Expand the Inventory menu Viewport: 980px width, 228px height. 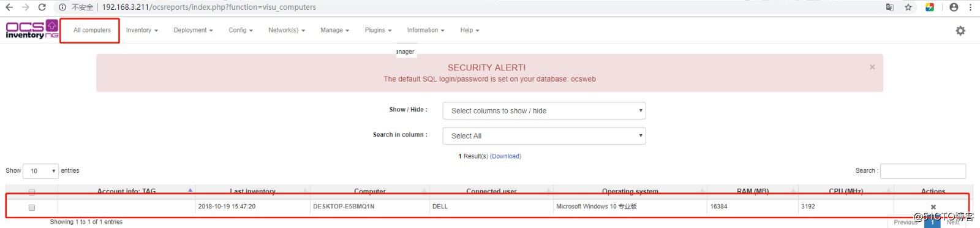[142, 30]
